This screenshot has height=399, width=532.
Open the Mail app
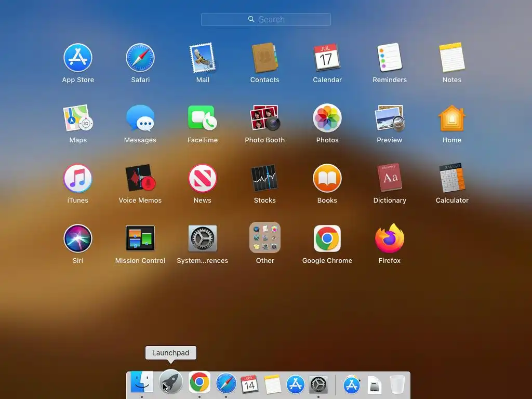coord(203,58)
